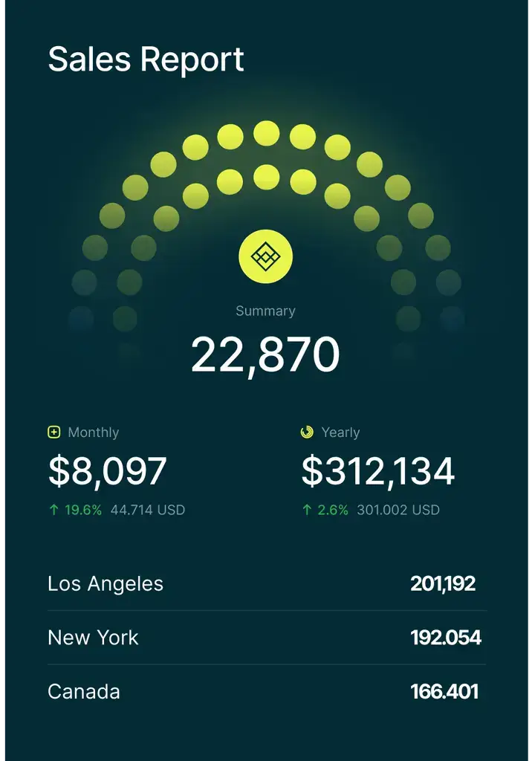Select the 22,870 summary total

coord(265,355)
